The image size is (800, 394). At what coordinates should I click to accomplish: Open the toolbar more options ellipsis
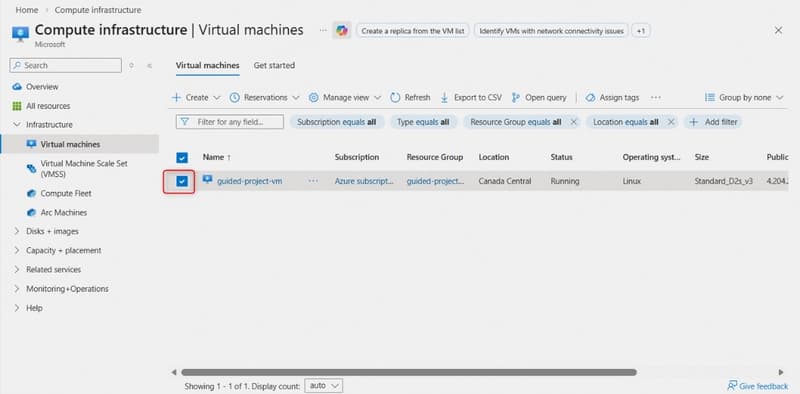pos(656,97)
